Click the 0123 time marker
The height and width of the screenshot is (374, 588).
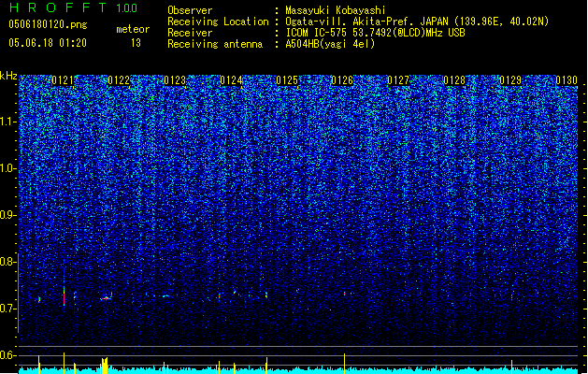tap(175, 80)
